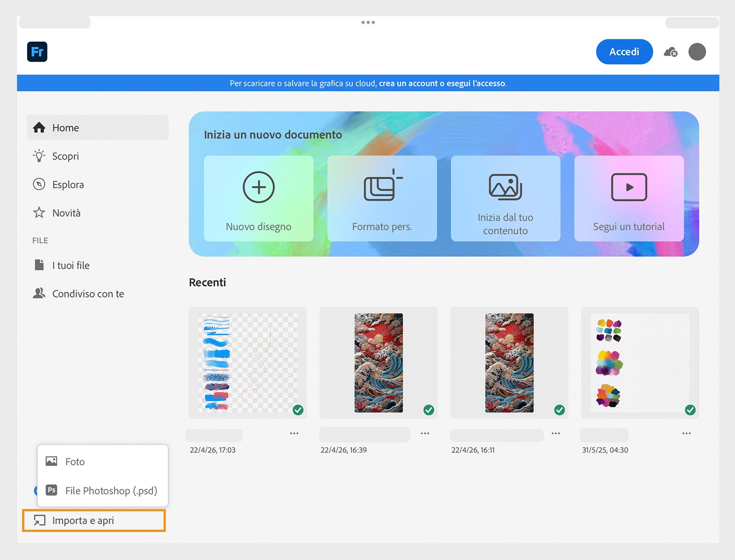
Task: Open I tuoi file in the sidebar
Action: 98,265
